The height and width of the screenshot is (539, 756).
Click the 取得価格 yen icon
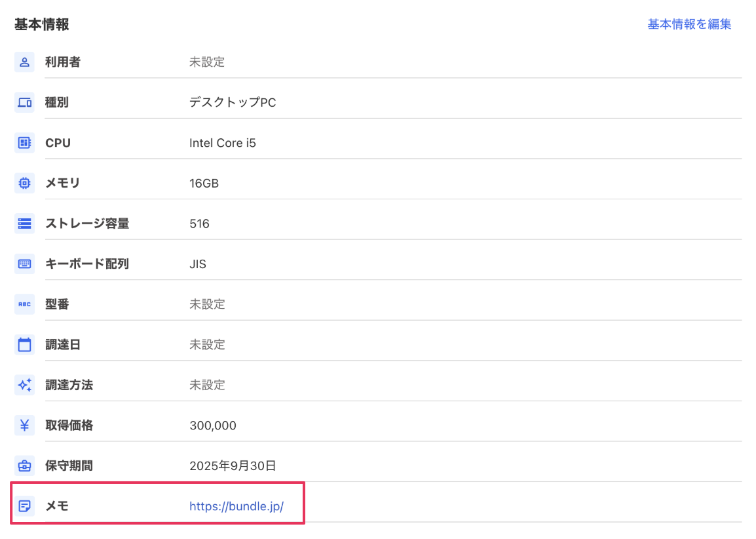pyautogui.click(x=24, y=425)
